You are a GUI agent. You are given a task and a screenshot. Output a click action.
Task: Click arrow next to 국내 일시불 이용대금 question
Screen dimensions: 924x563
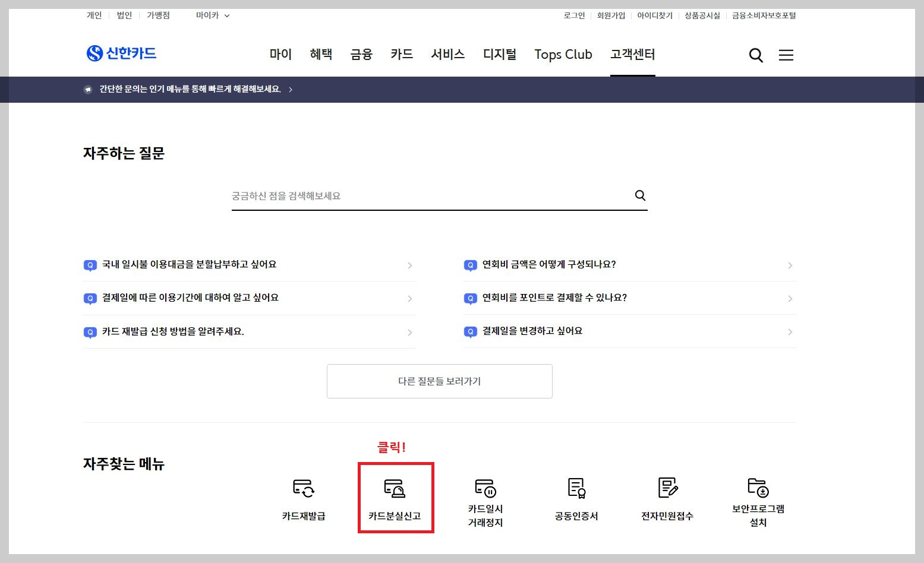pyautogui.click(x=409, y=265)
